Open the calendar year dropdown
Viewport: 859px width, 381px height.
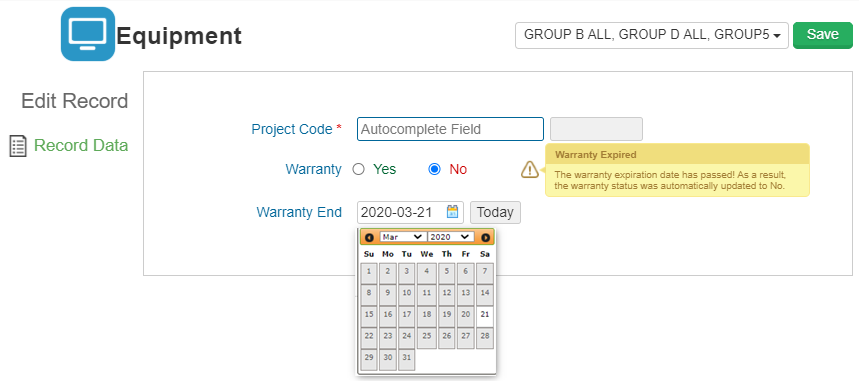(x=451, y=237)
